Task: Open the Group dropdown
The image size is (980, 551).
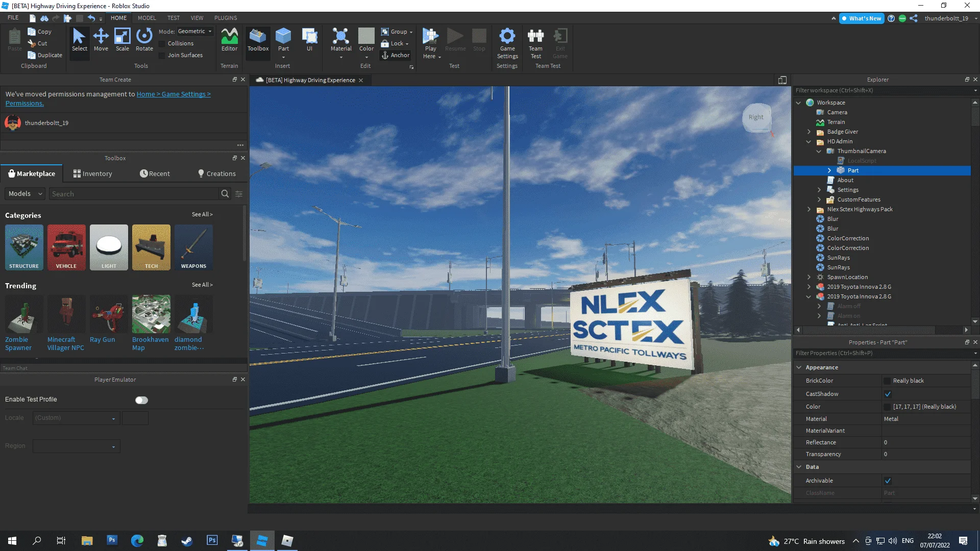Action: coord(397,32)
